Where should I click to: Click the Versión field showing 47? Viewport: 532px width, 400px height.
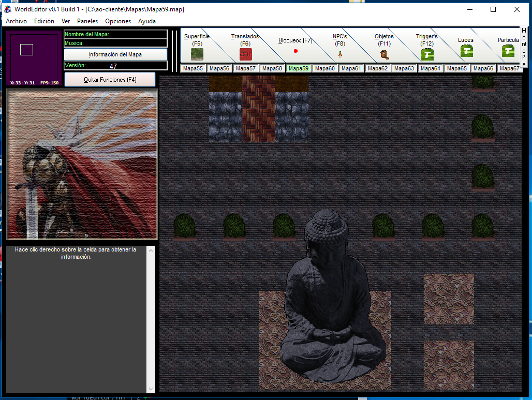(x=115, y=66)
